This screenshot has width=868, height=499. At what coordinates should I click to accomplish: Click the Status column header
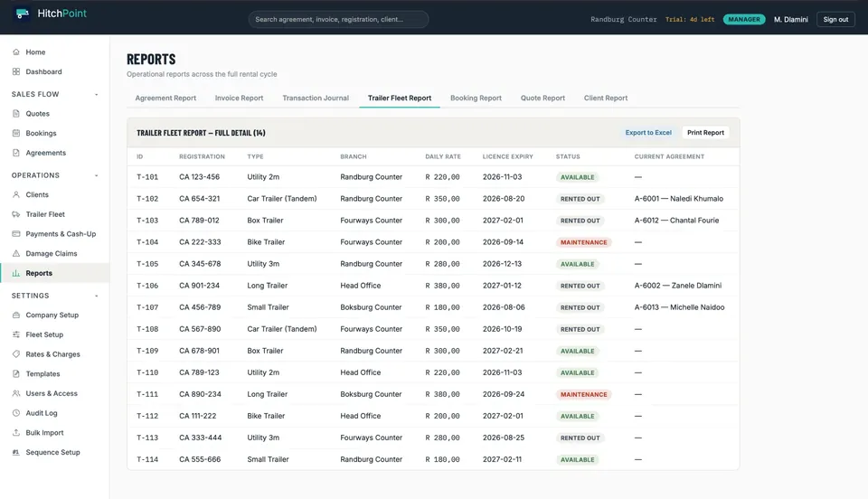point(568,156)
